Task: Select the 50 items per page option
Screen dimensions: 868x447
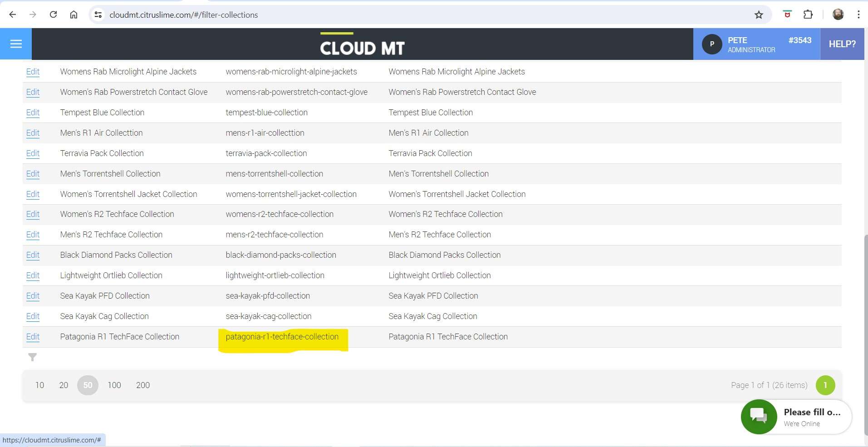Action: 88,385
